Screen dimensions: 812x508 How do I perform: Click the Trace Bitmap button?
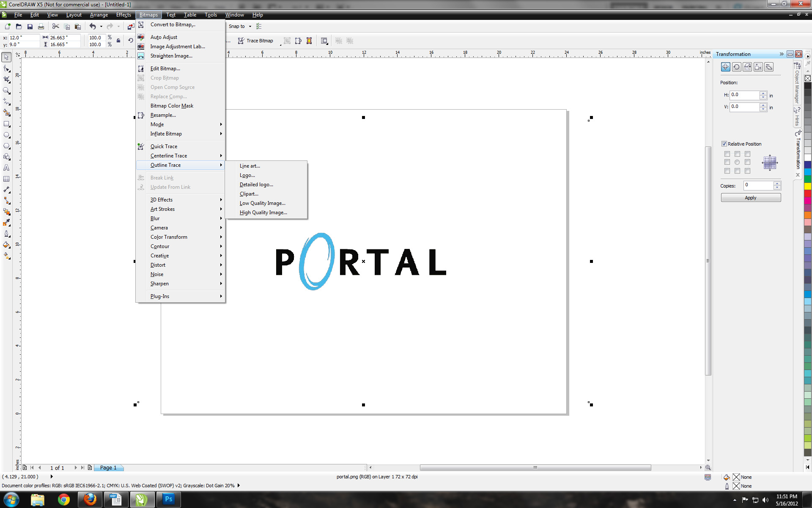click(x=256, y=41)
